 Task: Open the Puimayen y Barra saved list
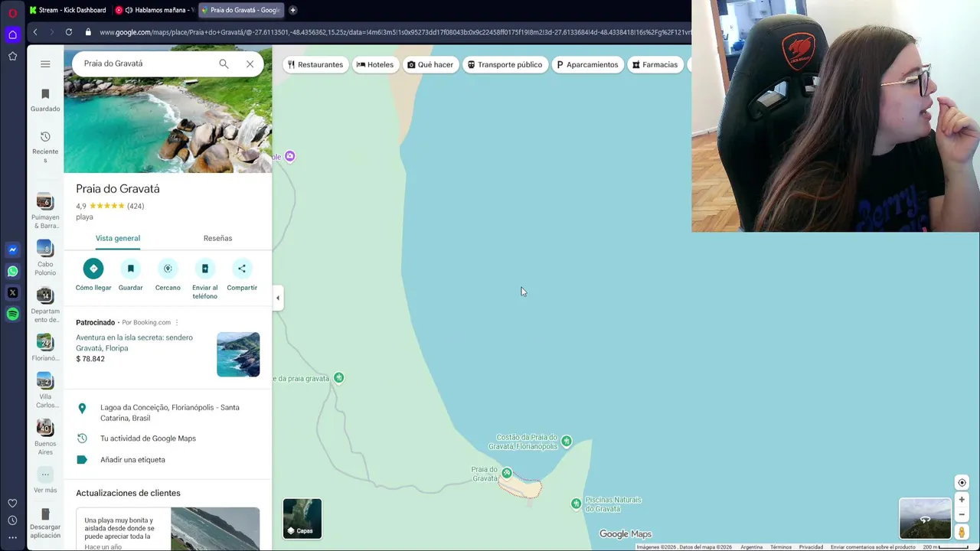tap(45, 211)
